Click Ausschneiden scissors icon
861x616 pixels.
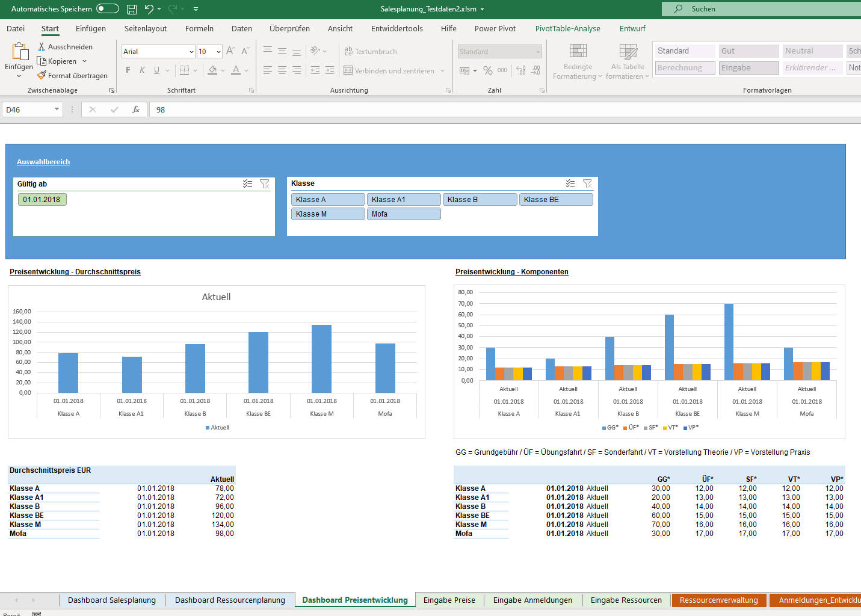pyautogui.click(x=42, y=46)
